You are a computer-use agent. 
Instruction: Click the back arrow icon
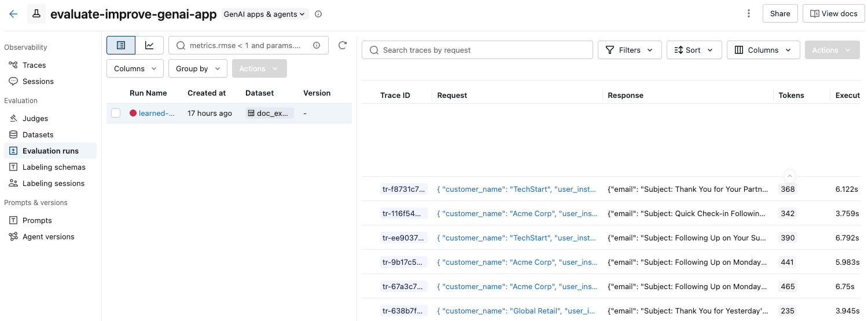click(13, 14)
